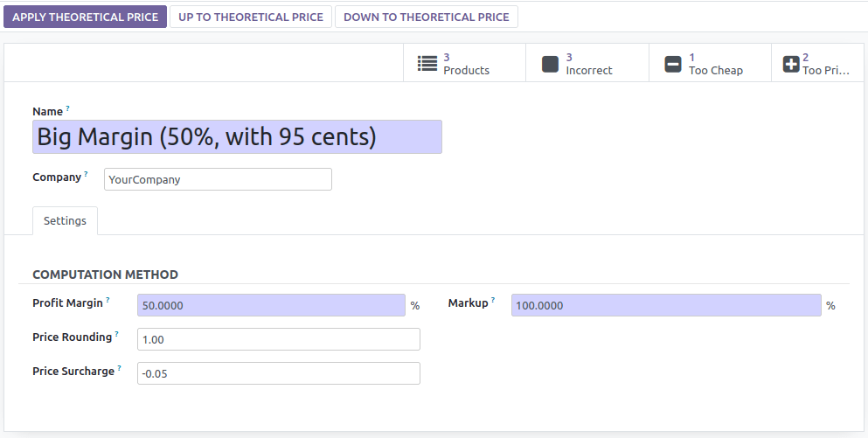
Task: Click the Products list icon
Action: [427, 64]
